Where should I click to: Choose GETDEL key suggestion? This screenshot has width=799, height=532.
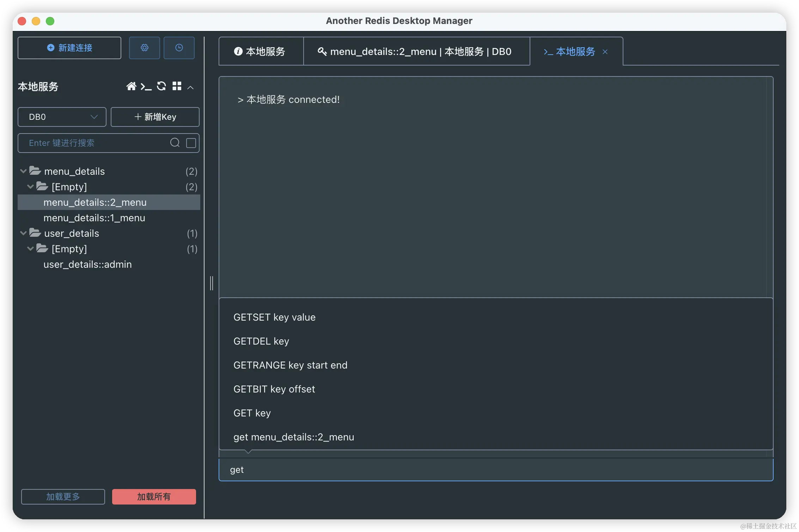coord(496,341)
